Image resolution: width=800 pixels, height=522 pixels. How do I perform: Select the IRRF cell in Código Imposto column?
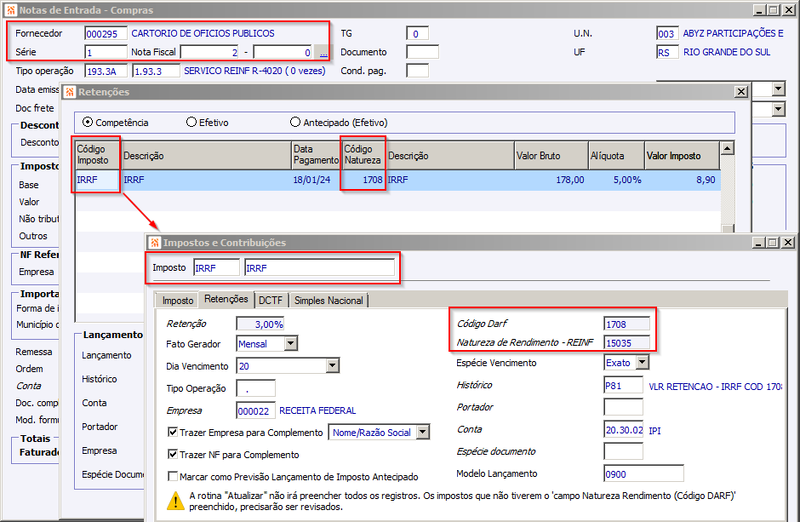(x=98, y=180)
